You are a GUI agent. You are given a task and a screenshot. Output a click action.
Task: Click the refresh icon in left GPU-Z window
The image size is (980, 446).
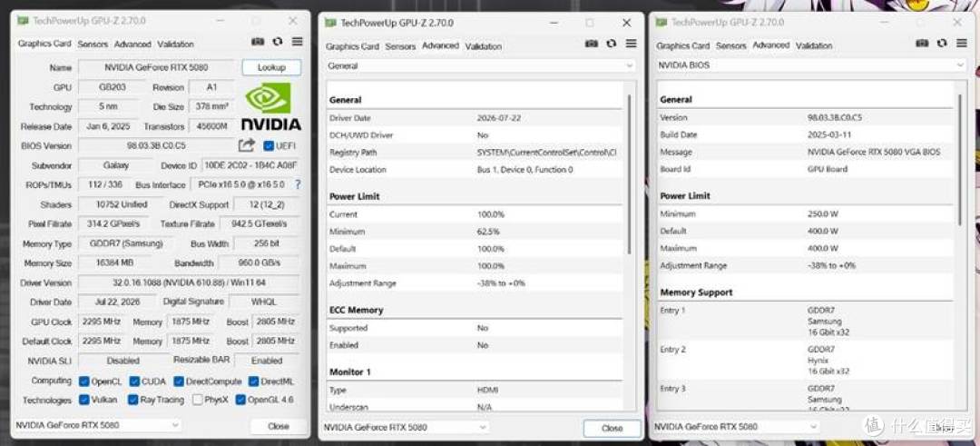pos(278,42)
